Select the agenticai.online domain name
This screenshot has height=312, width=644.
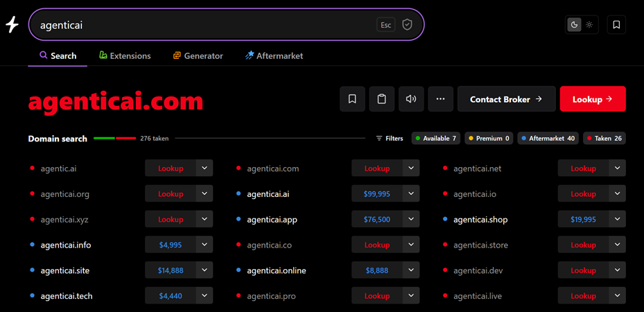277,270
